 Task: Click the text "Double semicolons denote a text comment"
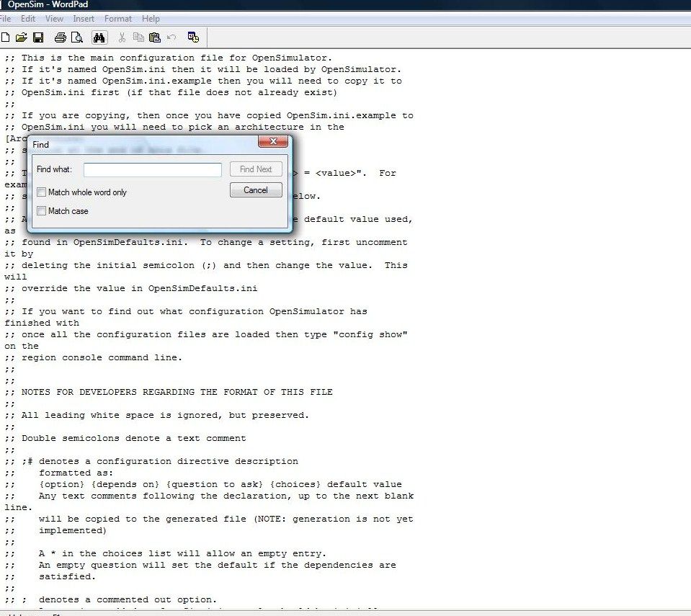134,439
